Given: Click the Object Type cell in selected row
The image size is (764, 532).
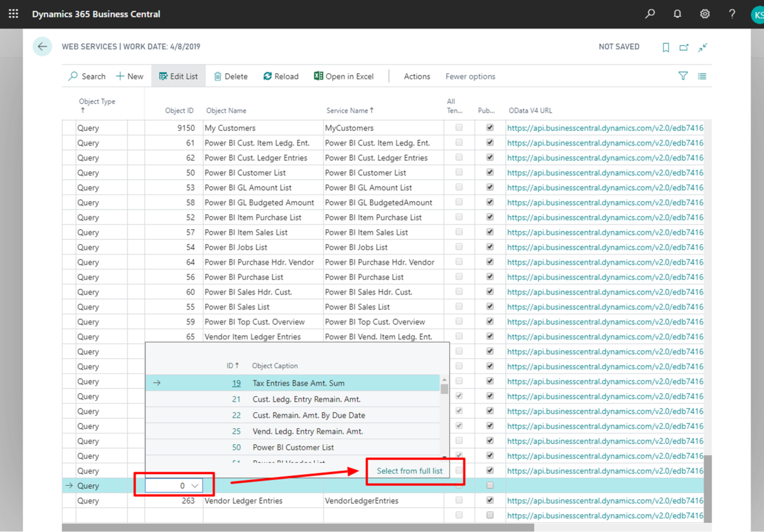Looking at the screenshot, I should point(101,486).
